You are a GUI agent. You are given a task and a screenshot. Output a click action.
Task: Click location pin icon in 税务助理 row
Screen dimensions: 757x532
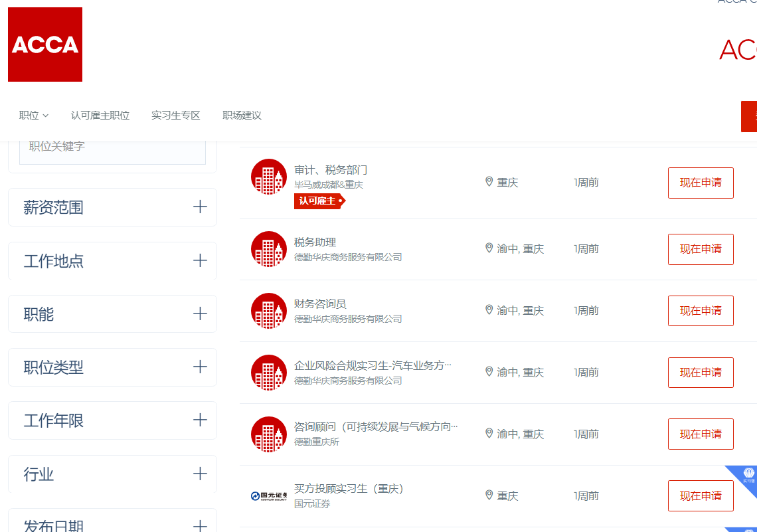point(489,248)
